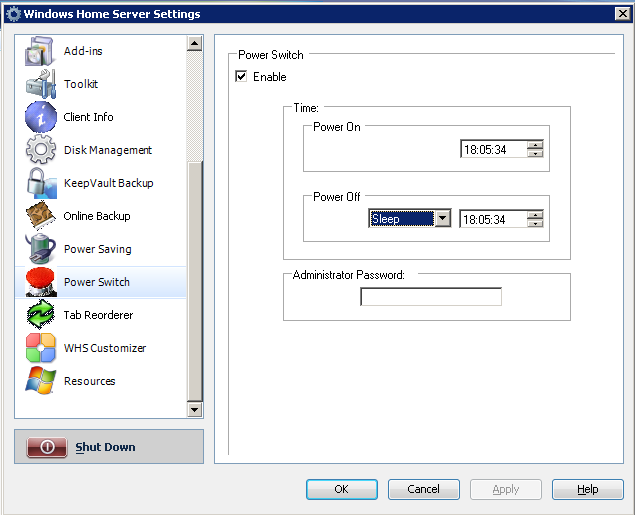This screenshot has width=635, height=515.
Task: Click the sidebar scrollbar up arrow
Action: click(194, 43)
